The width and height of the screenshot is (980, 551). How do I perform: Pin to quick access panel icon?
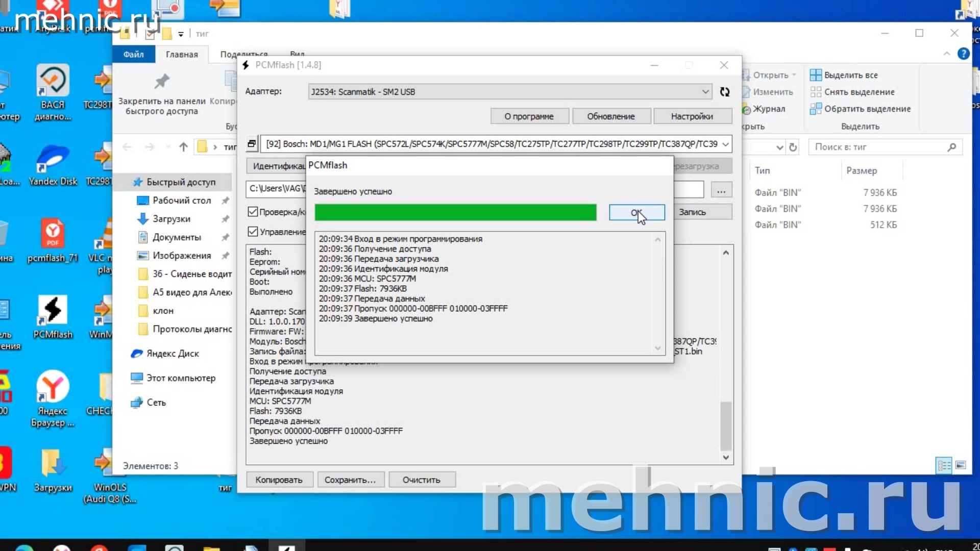[162, 82]
